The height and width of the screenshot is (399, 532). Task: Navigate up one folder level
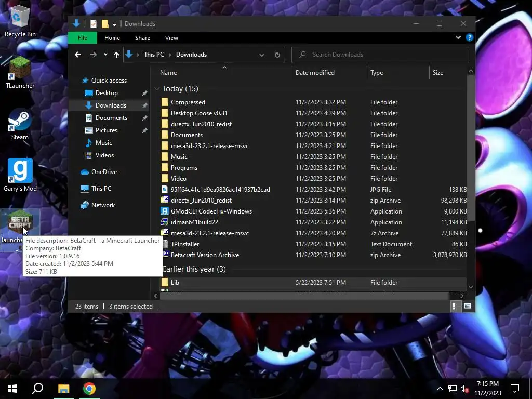[x=116, y=55]
